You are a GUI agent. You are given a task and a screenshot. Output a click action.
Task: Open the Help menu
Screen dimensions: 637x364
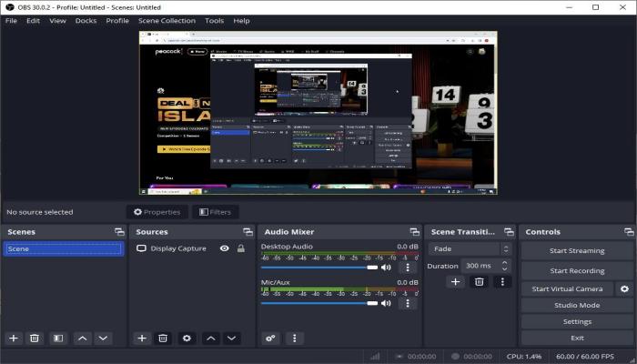(241, 21)
